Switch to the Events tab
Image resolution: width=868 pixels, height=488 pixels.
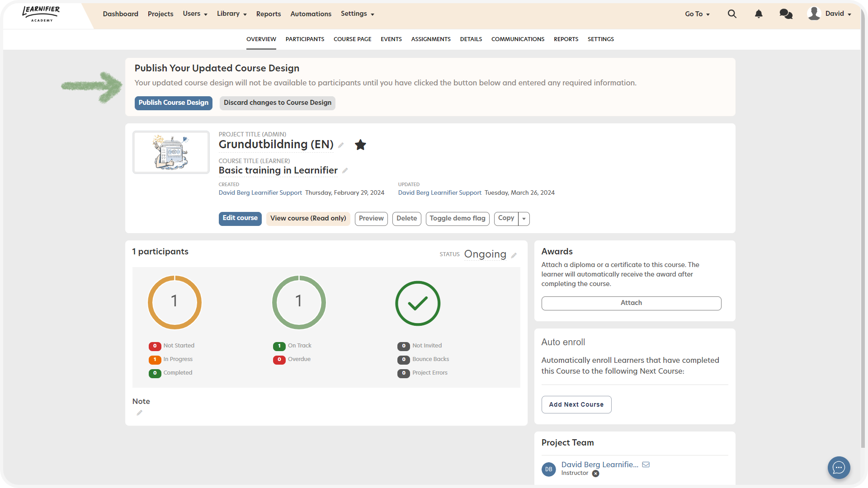point(391,39)
